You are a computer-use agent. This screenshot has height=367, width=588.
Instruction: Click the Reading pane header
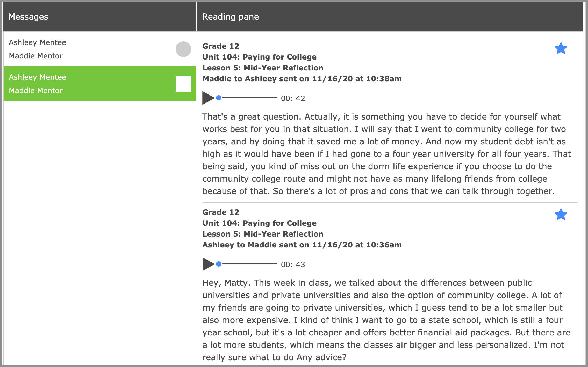pos(231,17)
